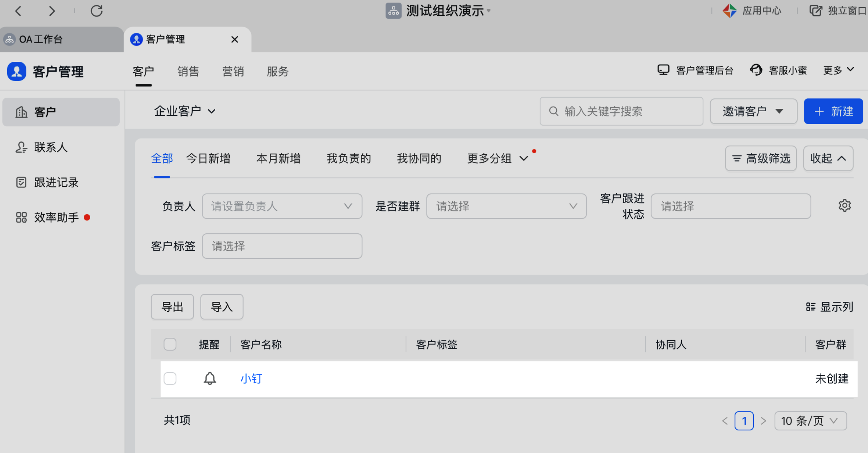This screenshot has width=868, height=453.
Task: Open the 负责人 selector
Action: pos(282,206)
